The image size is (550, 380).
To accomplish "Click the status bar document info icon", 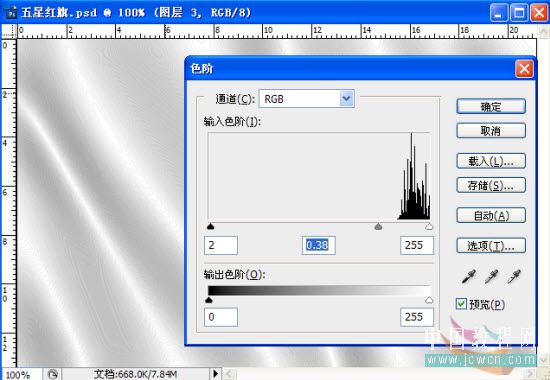I will point(52,374).
